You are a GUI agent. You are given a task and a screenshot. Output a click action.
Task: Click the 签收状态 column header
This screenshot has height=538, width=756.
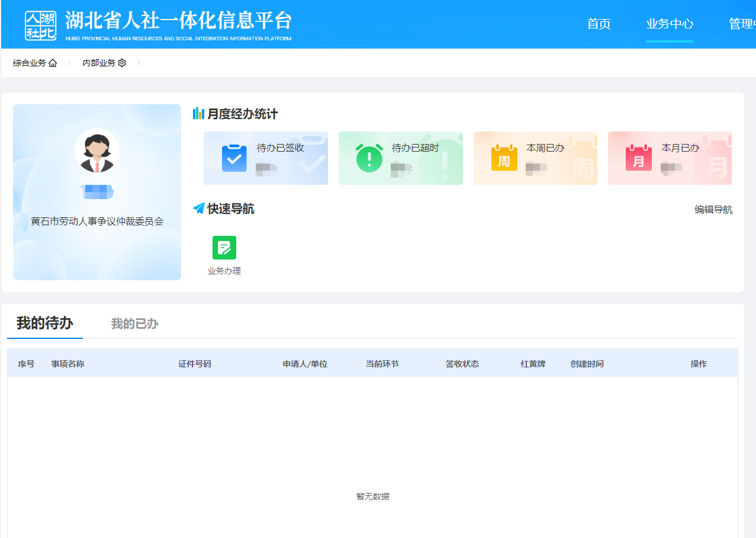[x=462, y=364]
